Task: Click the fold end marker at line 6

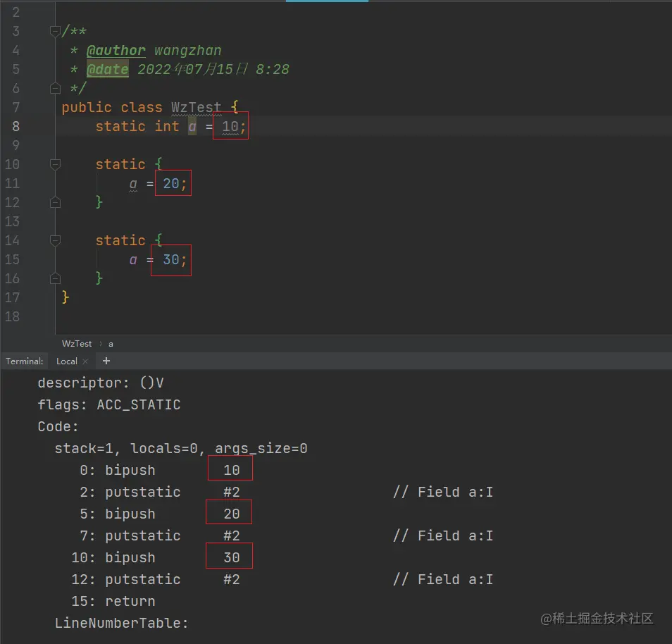Action: point(55,88)
